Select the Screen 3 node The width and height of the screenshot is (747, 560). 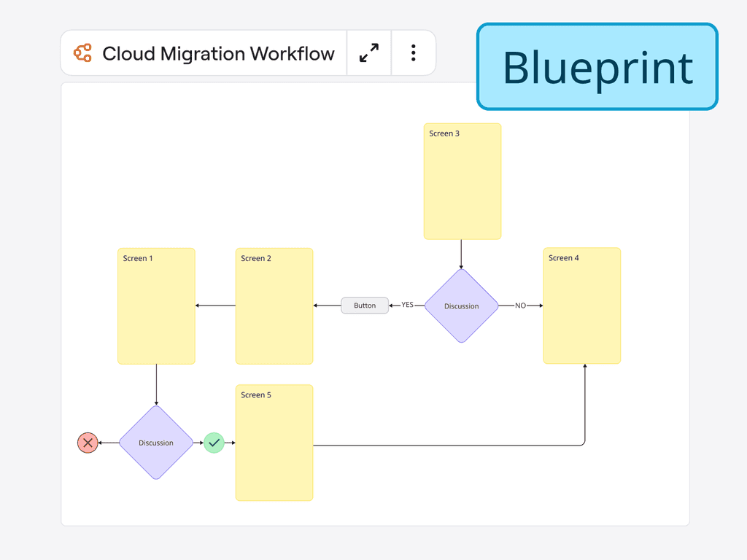point(462,180)
